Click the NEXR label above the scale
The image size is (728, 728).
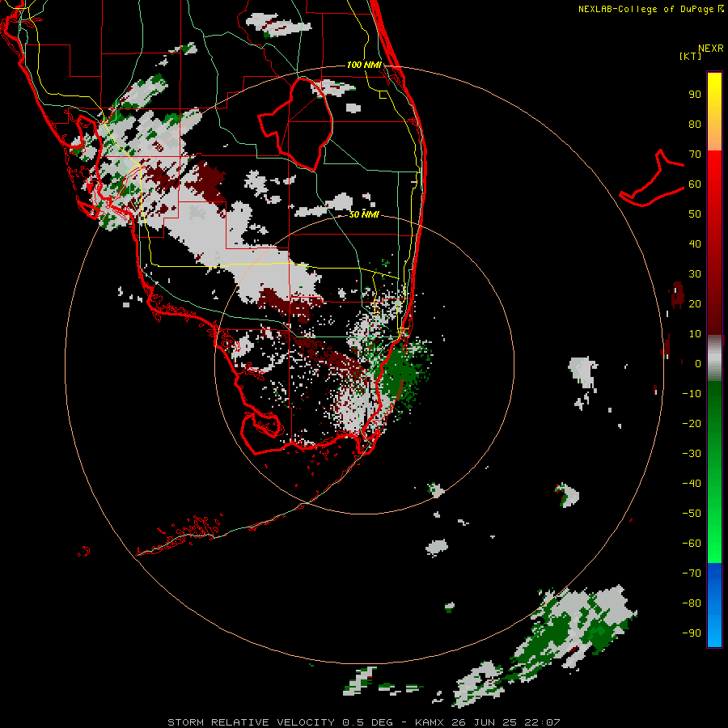[711, 49]
